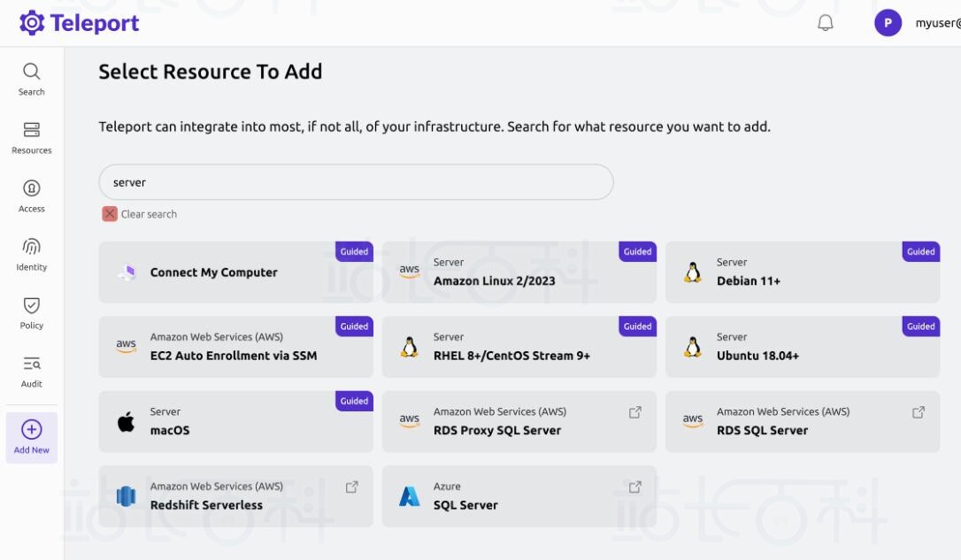Select the Debian 11+ server card
This screenshot has height=560, width=961.
click(803, 272)
